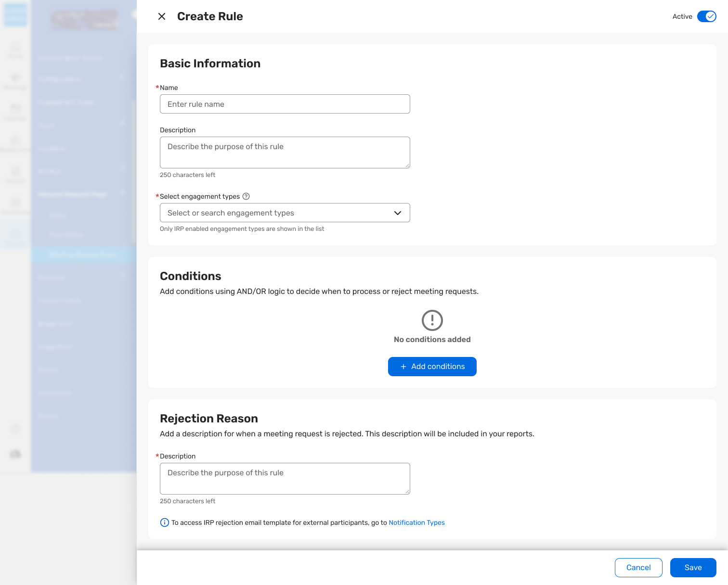Select highlighted Meeting Request Rules sidebar item
Image resolution: width=728 pixels, height=585 pixels.
click(x=83, y=254)
